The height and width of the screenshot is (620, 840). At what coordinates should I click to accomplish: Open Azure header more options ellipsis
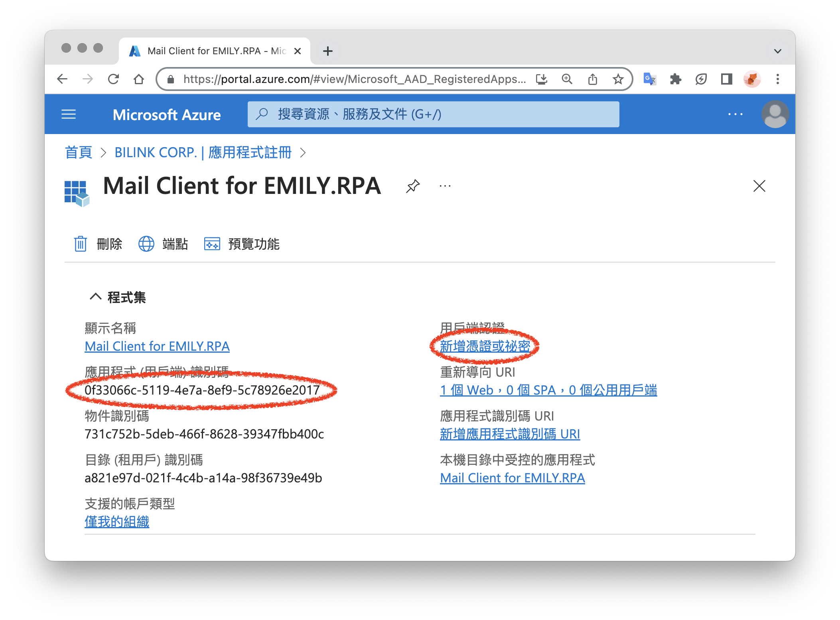[735, 115]
